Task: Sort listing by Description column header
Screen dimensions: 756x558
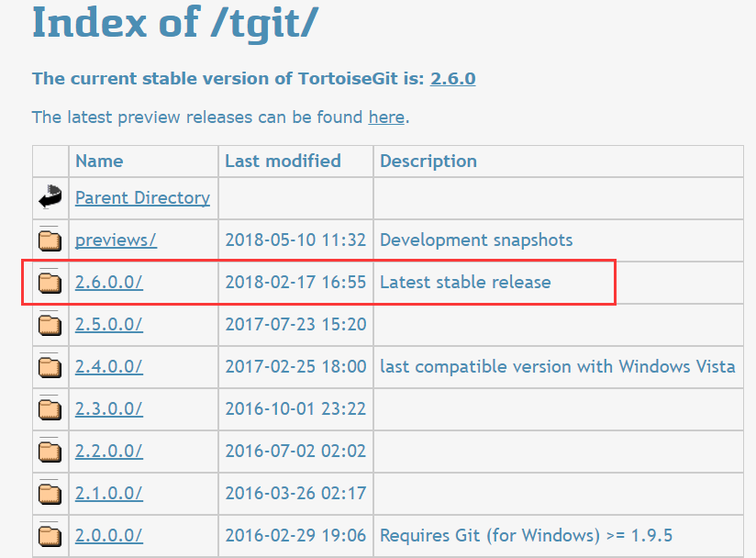Action: [428, 161]
